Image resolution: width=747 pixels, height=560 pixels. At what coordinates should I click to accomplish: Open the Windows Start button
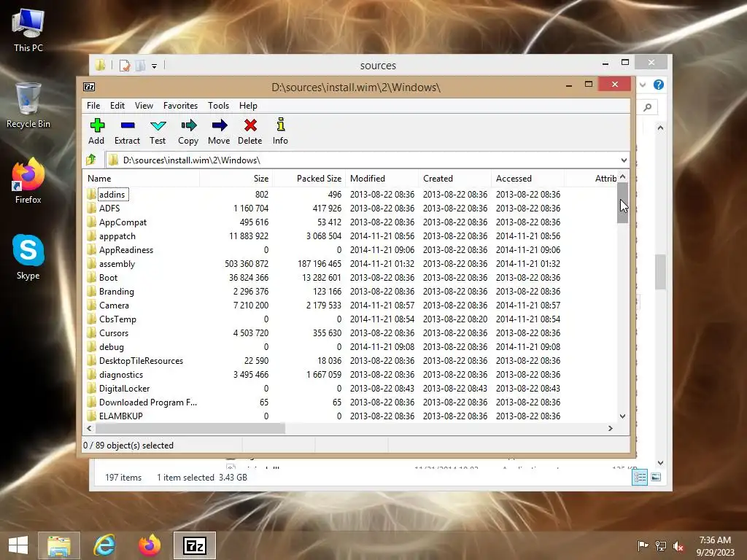[x=18, y=545]
